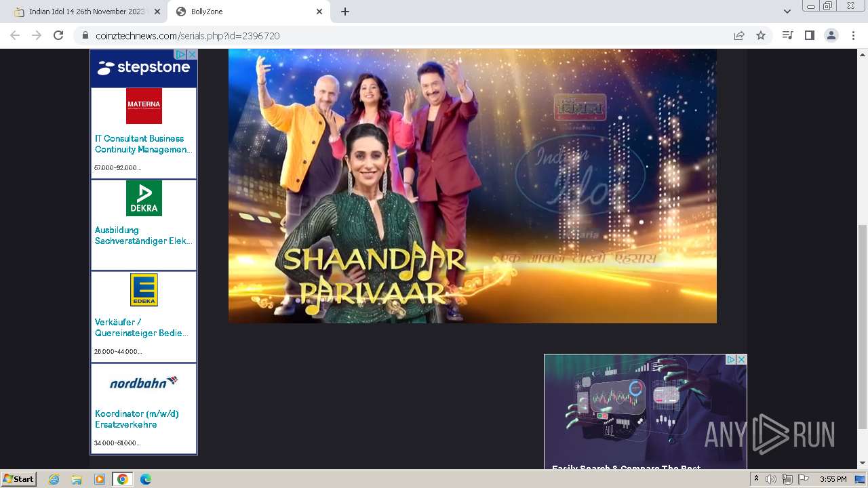This screenshot has width=868, height=488.
Task: Close the stepstone sidebar ad
Action: [x=192, y=54]
